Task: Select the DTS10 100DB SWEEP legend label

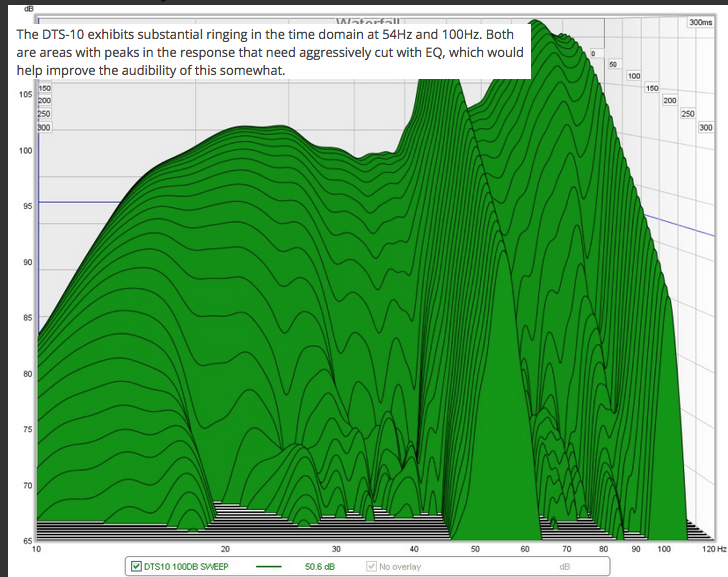Action: tap(186, 567)
